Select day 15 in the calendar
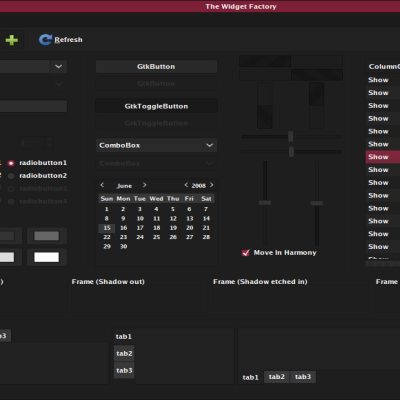Screen dimensions: 400x400 tap(107, 228)
